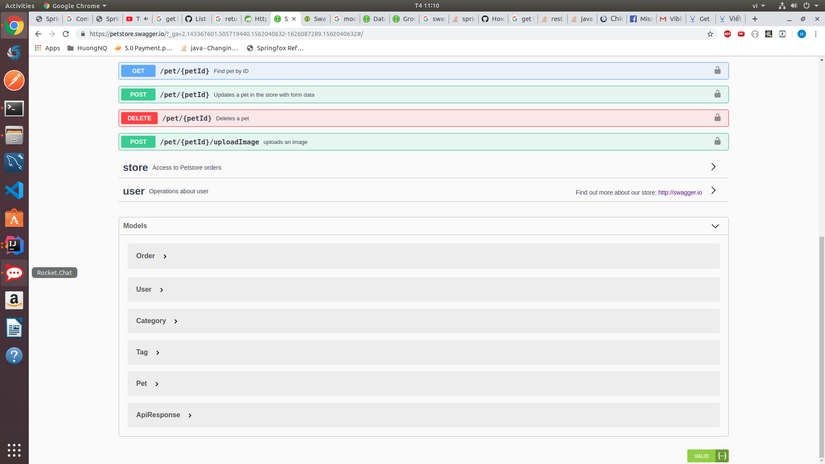Open POST /pet/{petId}/uploadImage operation
This screenshot has width=825, height=464.
[424, 142]
